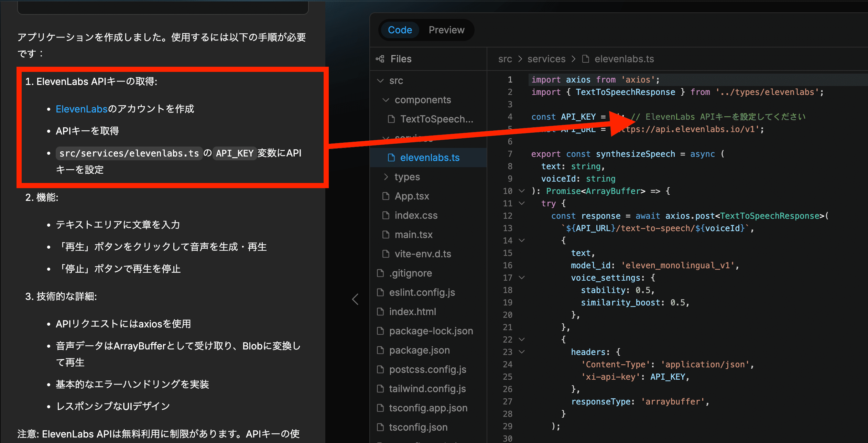Screen dimensions: 868x443
Task: Collapse the chat panel with left arrow
Action: [355, 299]
